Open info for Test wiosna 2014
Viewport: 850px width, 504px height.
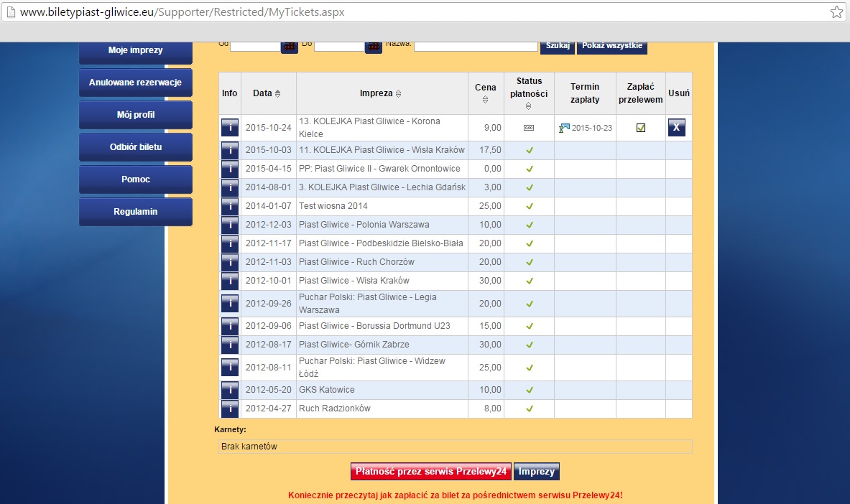coord(229,206)
